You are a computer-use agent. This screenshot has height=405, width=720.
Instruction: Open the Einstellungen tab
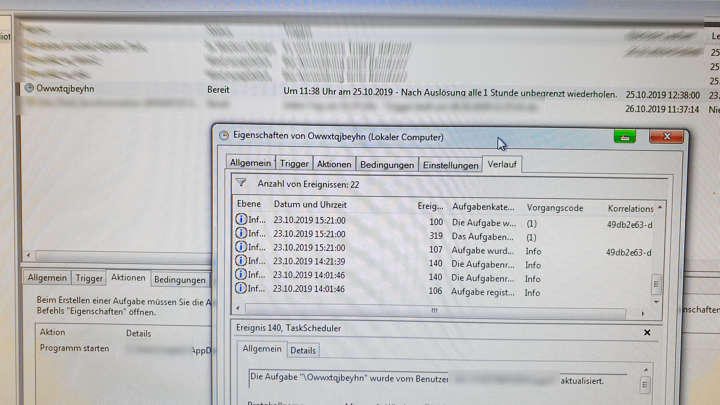point(450,165)
